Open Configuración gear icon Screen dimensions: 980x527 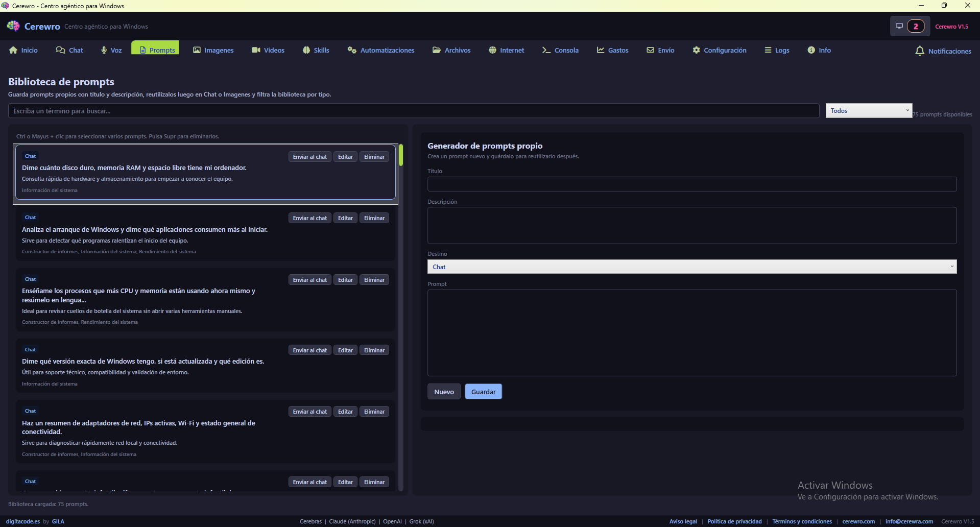(696, 50)
